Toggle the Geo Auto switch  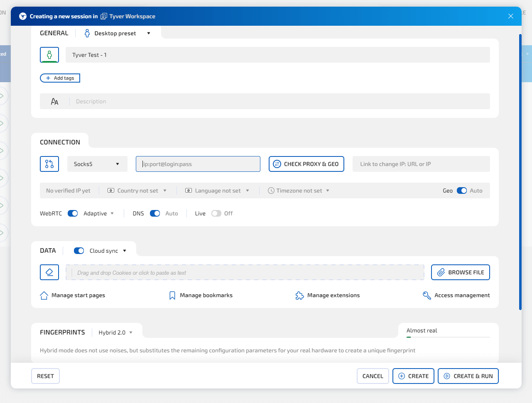(462, 191)
